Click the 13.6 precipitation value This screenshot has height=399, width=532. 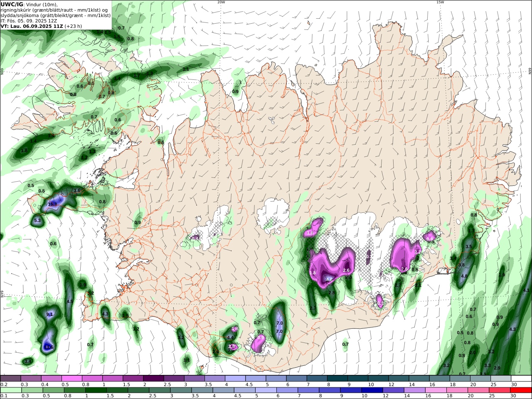[x=49, y=347]
